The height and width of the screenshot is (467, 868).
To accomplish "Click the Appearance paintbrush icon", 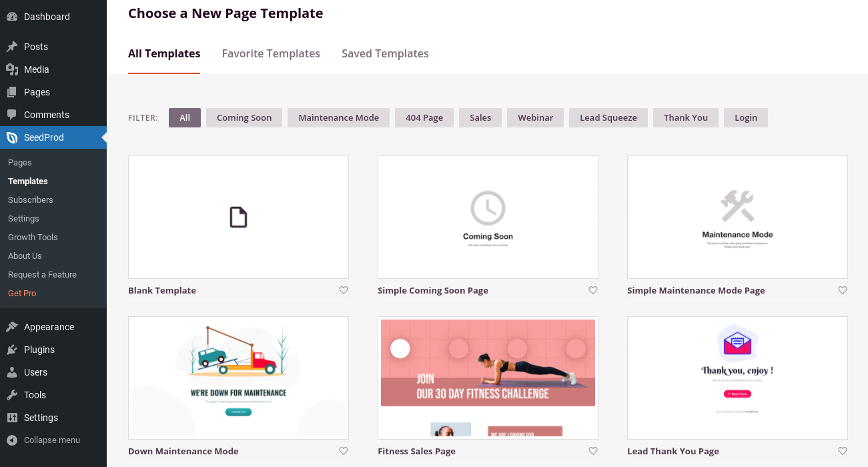I will (12, 327).
